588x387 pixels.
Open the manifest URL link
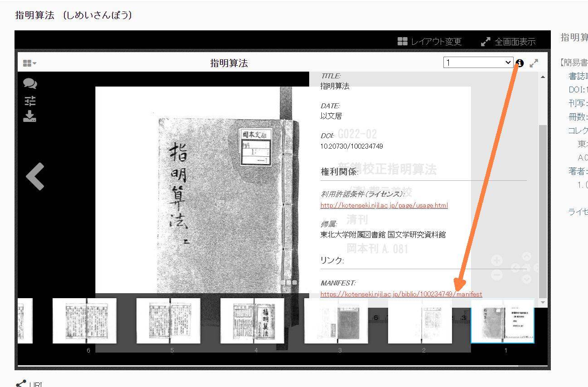coord(401,294)
